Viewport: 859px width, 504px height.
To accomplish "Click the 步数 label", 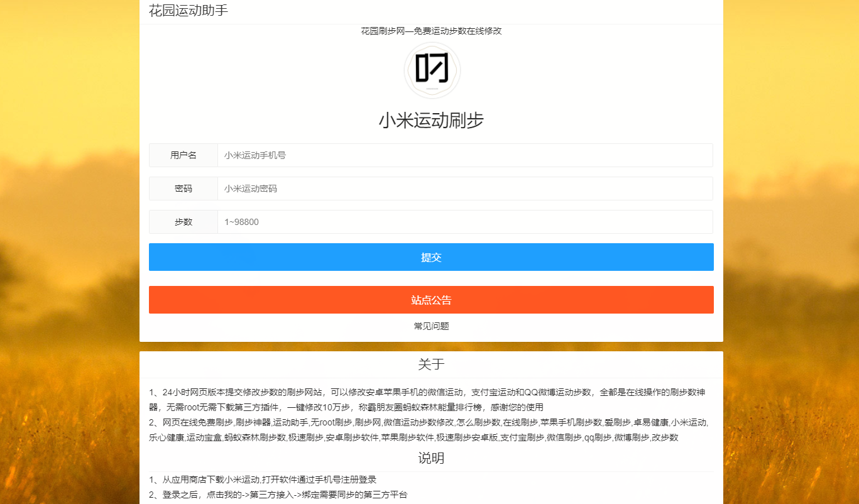I will [183, 222].
